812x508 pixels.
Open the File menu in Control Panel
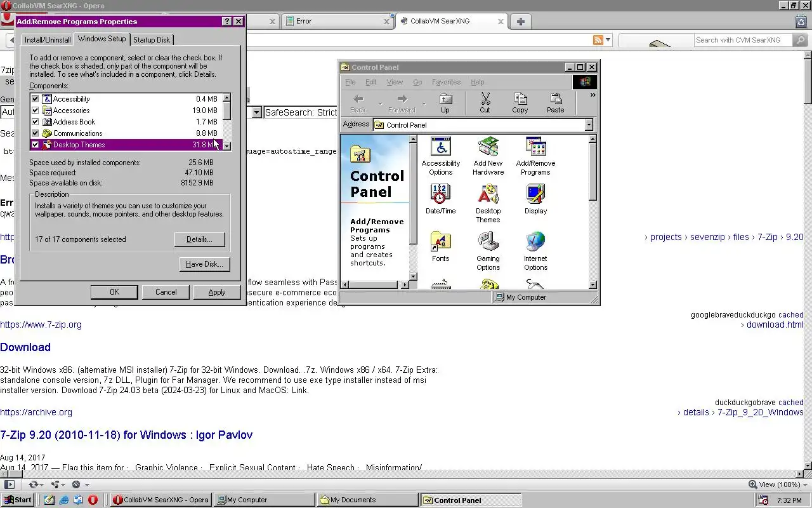point(350,82)
